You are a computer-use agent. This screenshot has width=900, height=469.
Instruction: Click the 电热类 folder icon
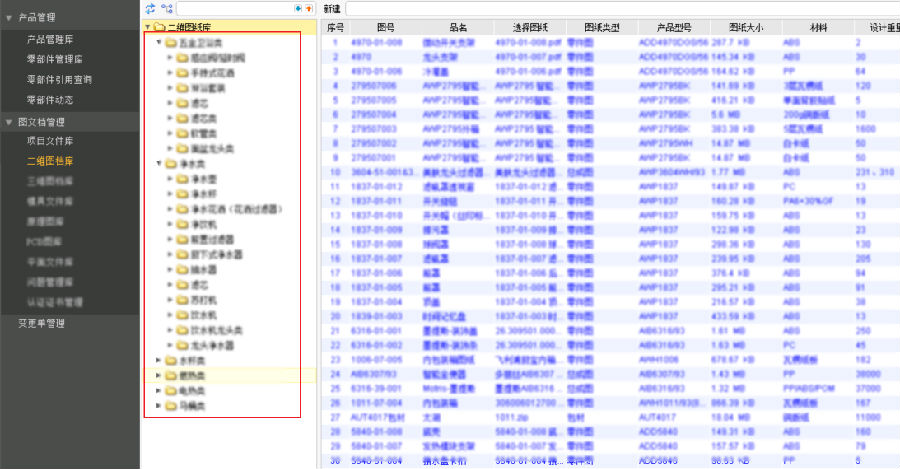tap(171, 390)
